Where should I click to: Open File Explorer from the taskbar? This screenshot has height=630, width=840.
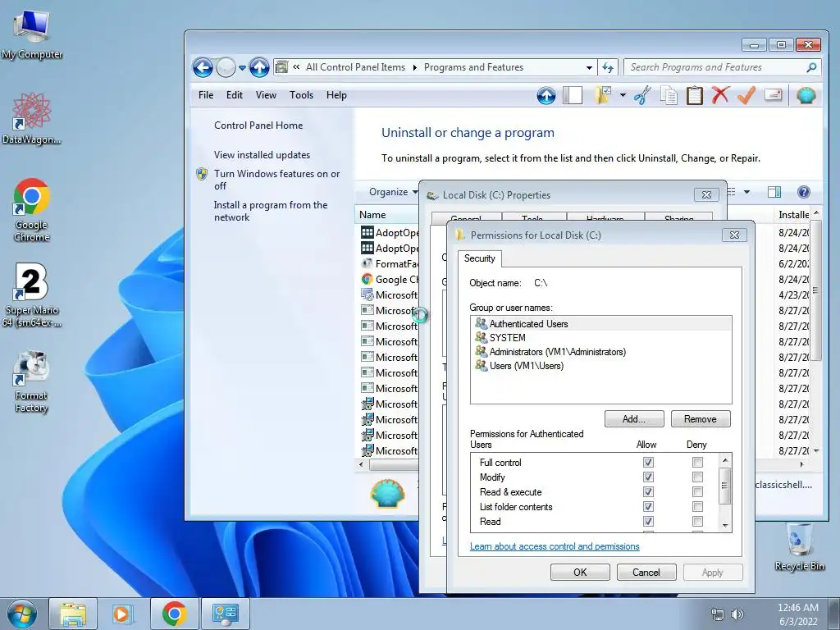point(73,614)
